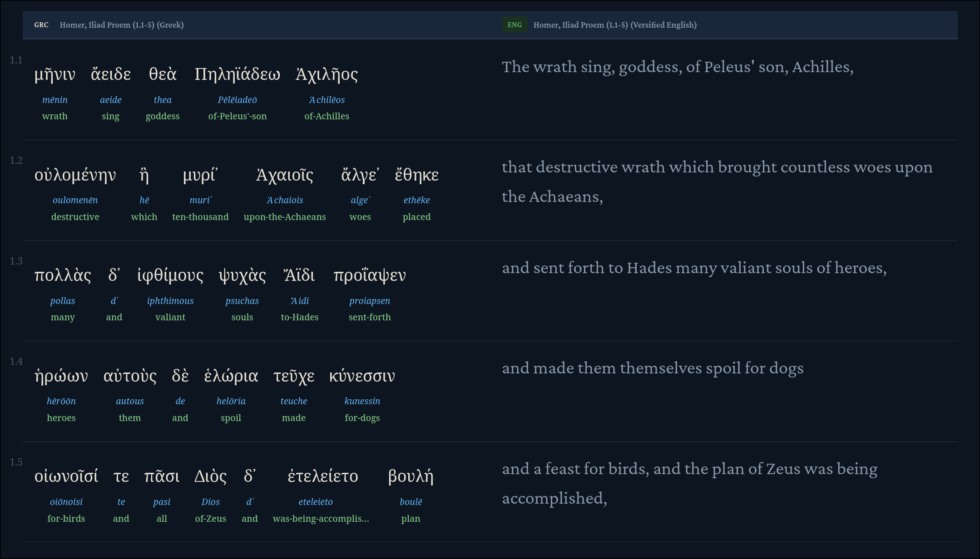Select the Greek word κύνεσσιν
This screenshot has width=980, height=559.
tap(362, 376)
